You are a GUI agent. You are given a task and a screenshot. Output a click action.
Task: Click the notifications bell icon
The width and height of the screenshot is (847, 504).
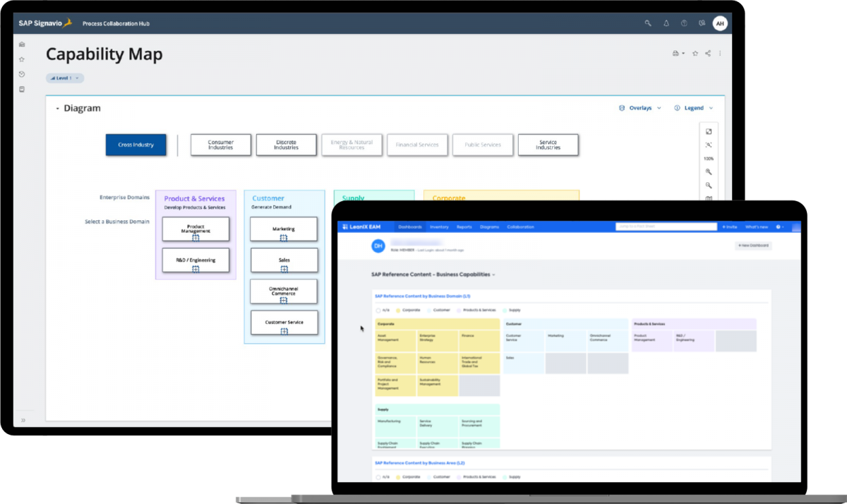(x=666, y=23)
